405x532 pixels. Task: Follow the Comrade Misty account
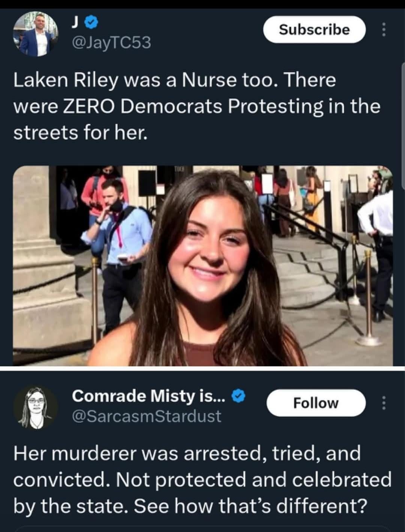tap(316, 403)
